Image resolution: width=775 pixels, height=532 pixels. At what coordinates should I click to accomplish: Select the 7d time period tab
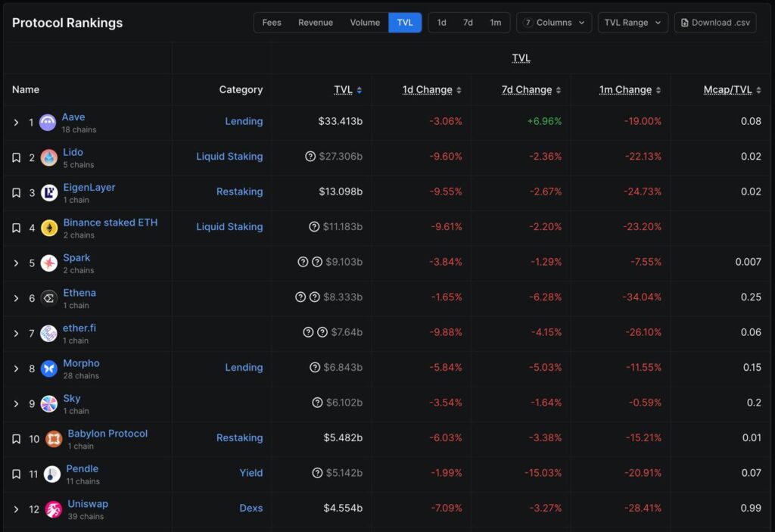pos(468,23)
